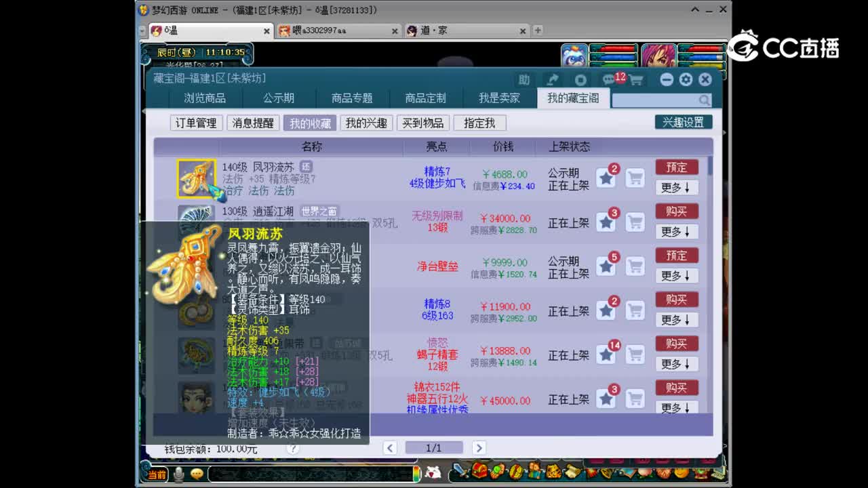This screenshot has width=868, height=488.
Task: Expand 更多 for the ¥4688.00 row
Action: pyautogui.click(x=677, y=188)
